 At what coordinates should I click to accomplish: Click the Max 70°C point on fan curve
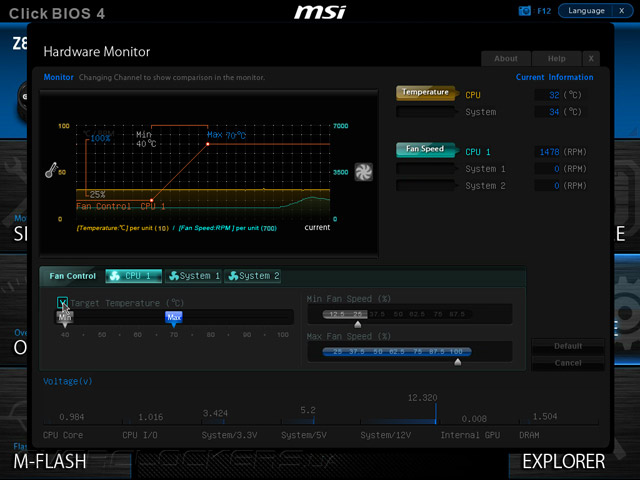208,144
